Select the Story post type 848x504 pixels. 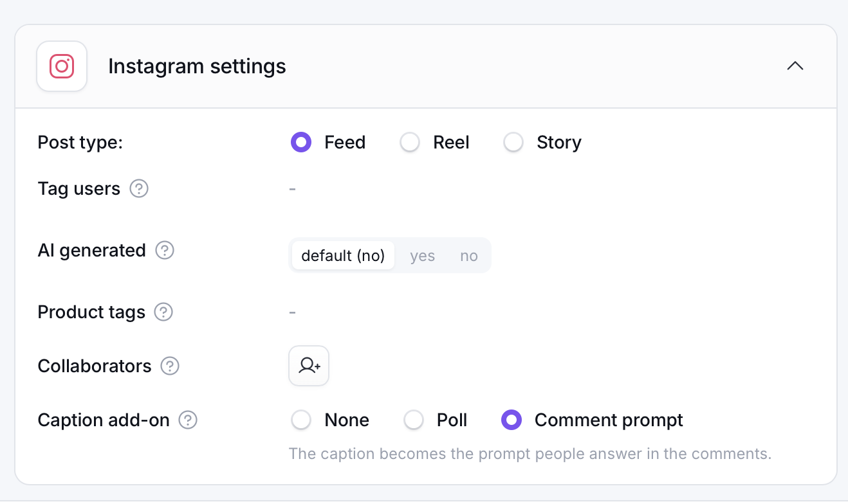[x=513, y=142]
